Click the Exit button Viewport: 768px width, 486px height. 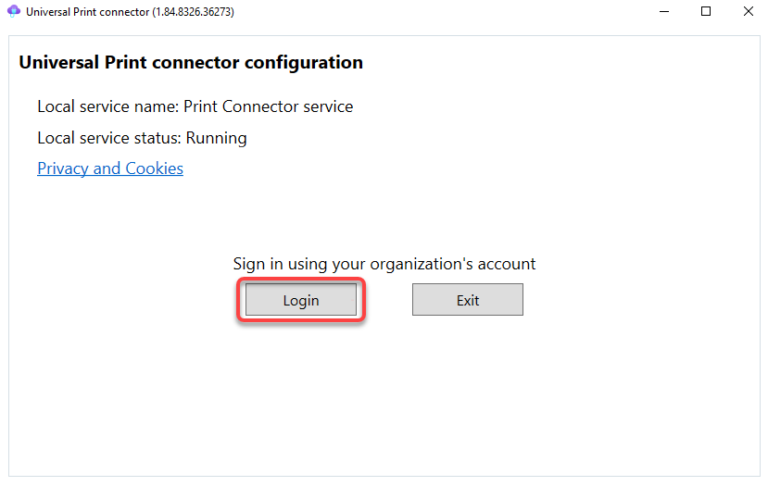point(467,300)
